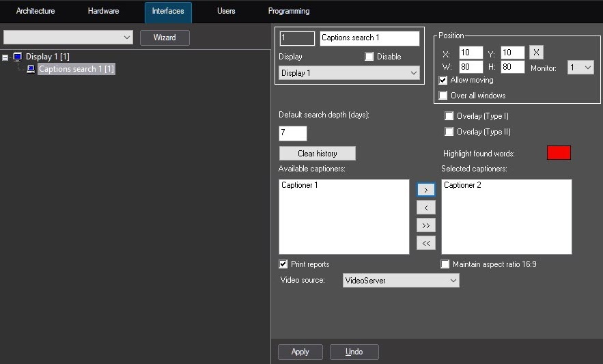Viewport: 603px width, 364px height.
Task: Open the Monitor number dropdown
Action: tap(580, 68)
